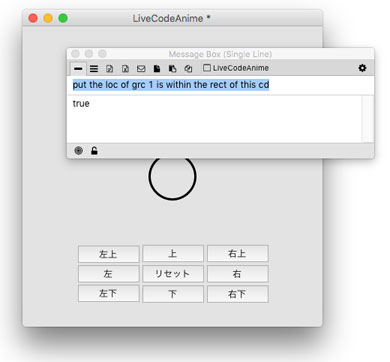The width and height of the screenshot is (390, 362).
Task: Click the LiveCodeAnime window title
Action: click(171, 18)
